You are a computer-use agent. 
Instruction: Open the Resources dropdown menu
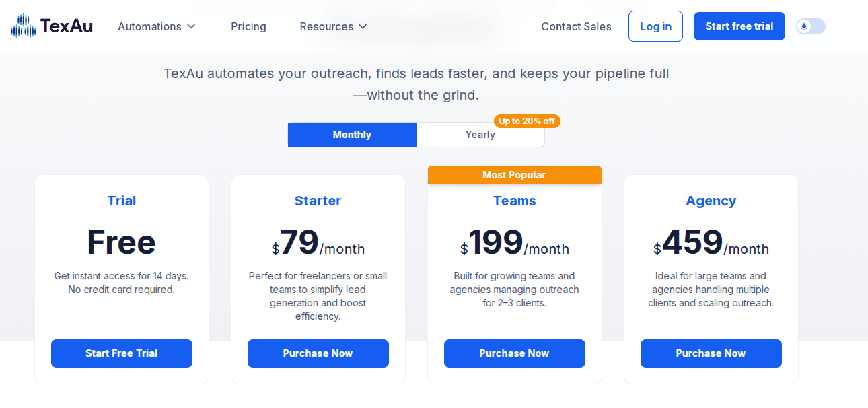tap(334, 26)
